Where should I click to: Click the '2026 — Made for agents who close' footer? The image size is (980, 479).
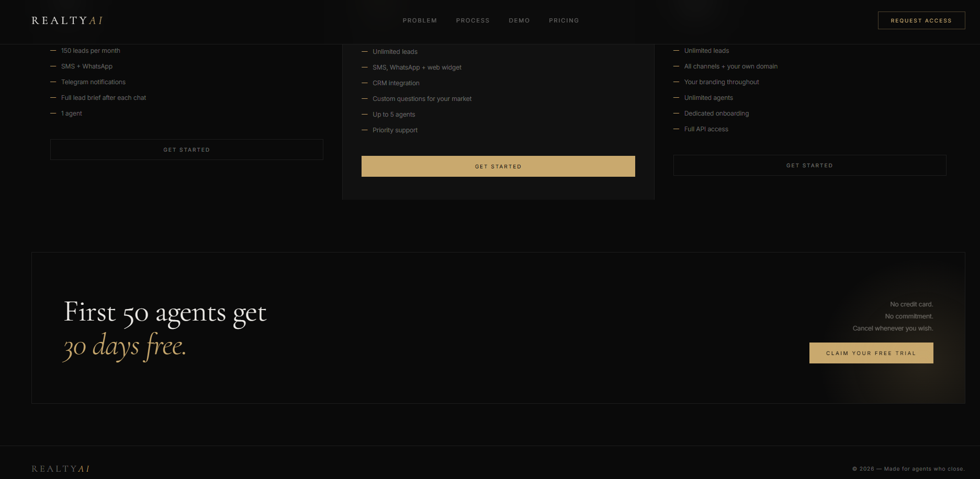pyautogui.click(x=908, y=469)
